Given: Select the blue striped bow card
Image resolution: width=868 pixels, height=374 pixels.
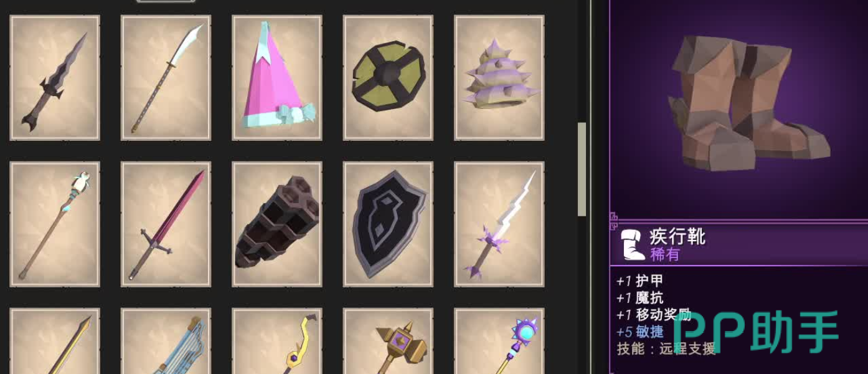Looking at the screenshot, I should coord(166,342).
